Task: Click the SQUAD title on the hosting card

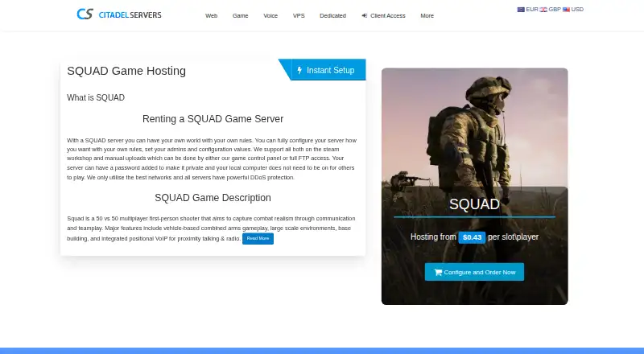Action: pyautogui.click(x=474, y=204)
